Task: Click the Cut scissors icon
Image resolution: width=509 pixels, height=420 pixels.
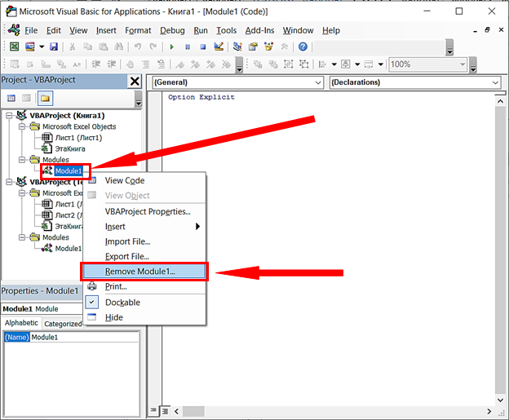Action: (x=72, y=46)
